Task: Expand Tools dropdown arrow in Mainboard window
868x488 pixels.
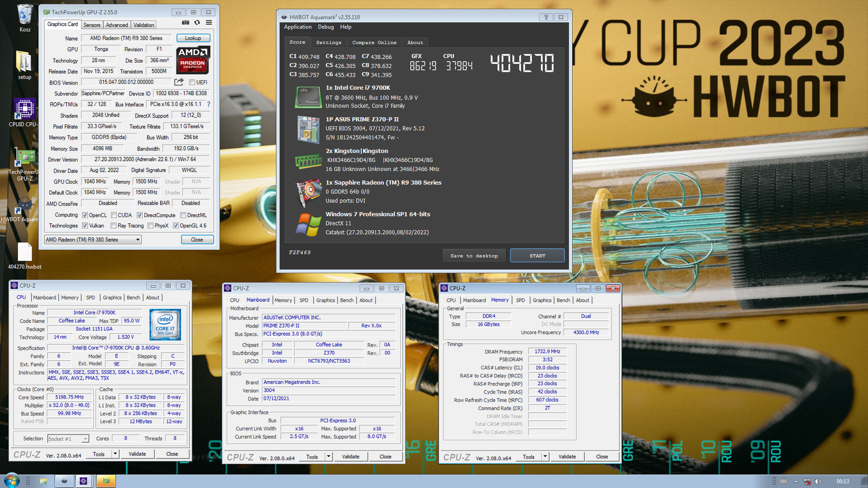Action: (329, 457)
